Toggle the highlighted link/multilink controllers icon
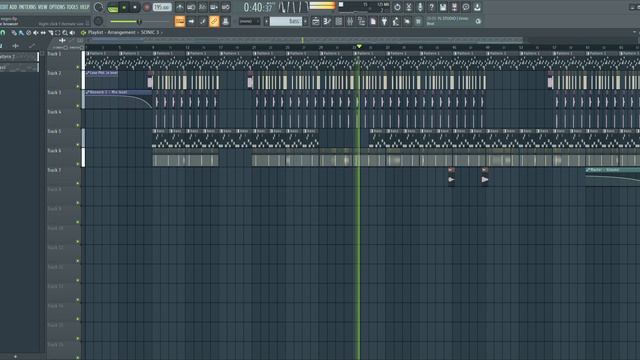Viewport: 640px width, 360px height. [x=214, y=21]
